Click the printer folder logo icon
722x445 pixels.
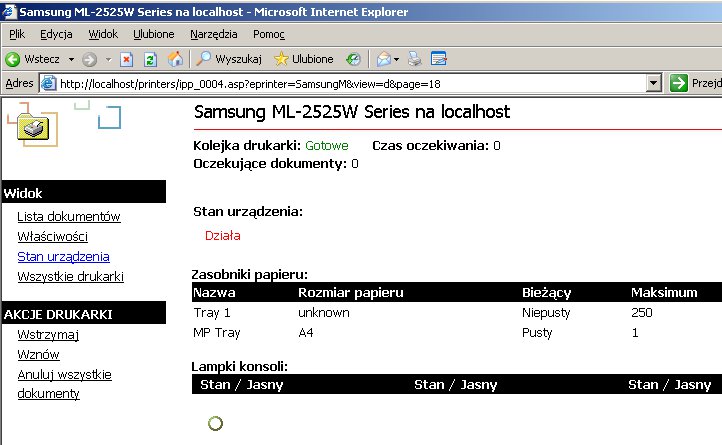33,126
